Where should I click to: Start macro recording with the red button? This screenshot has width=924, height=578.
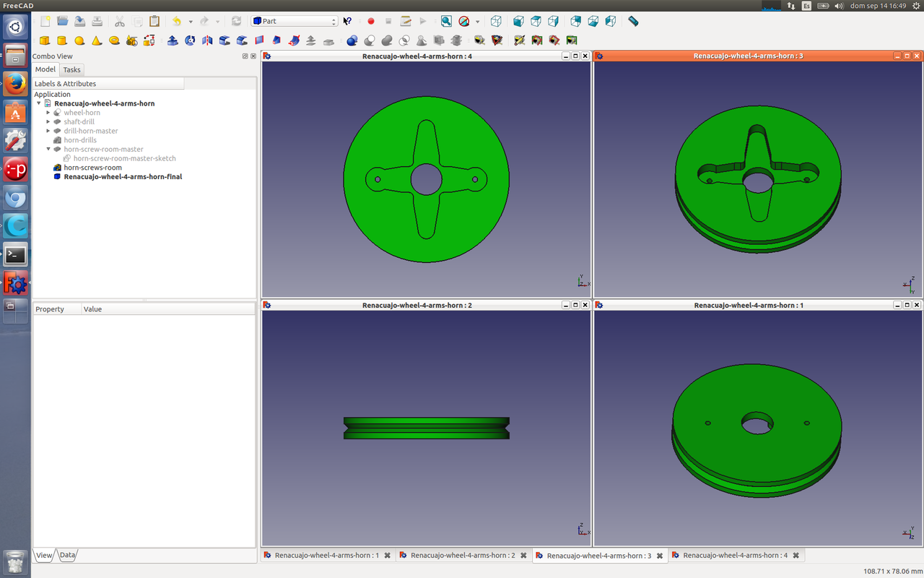[x=371, y=22]
